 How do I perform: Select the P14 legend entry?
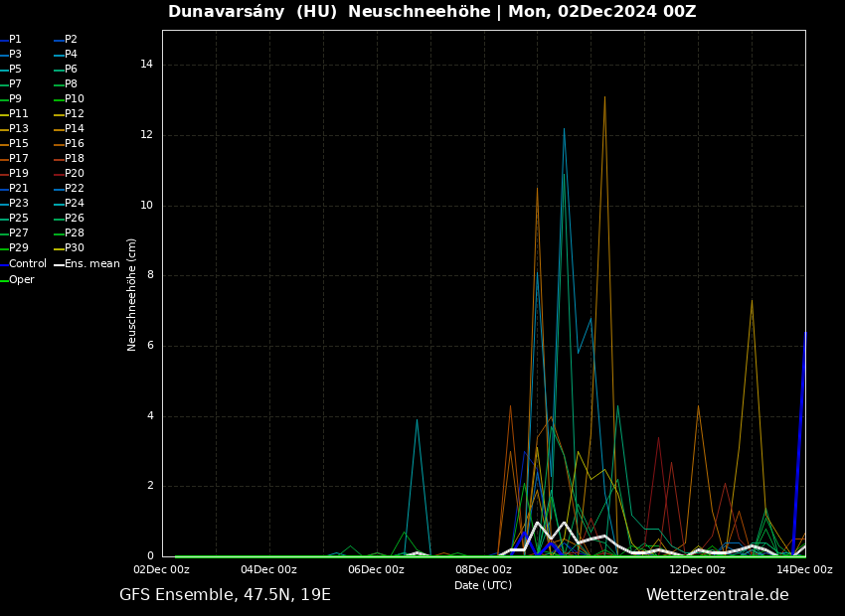[75, 129]
